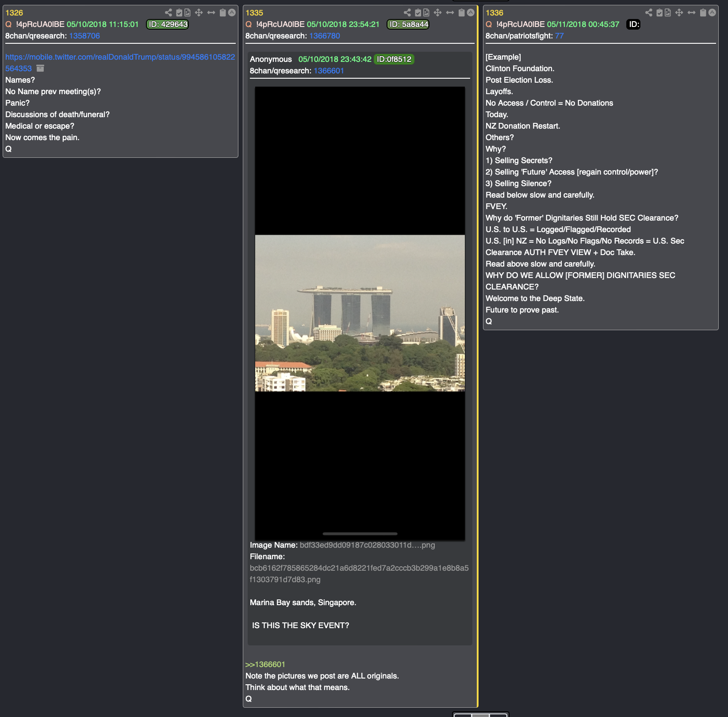Click the line 'Welcome to the Deep State.'
Screen dimensions: 728x717
(535, 298)
